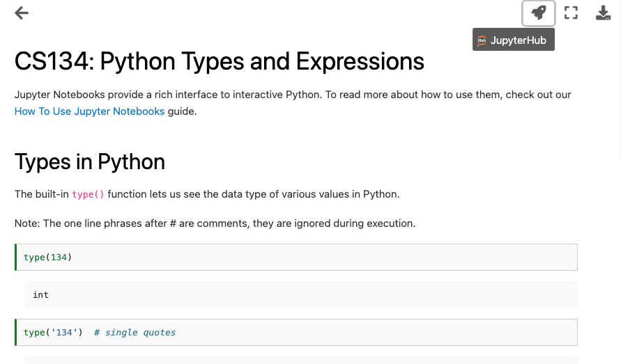Go back using the left arrow icon
The height and width of the screenshot is (364, 623).
tap(22, 13)
